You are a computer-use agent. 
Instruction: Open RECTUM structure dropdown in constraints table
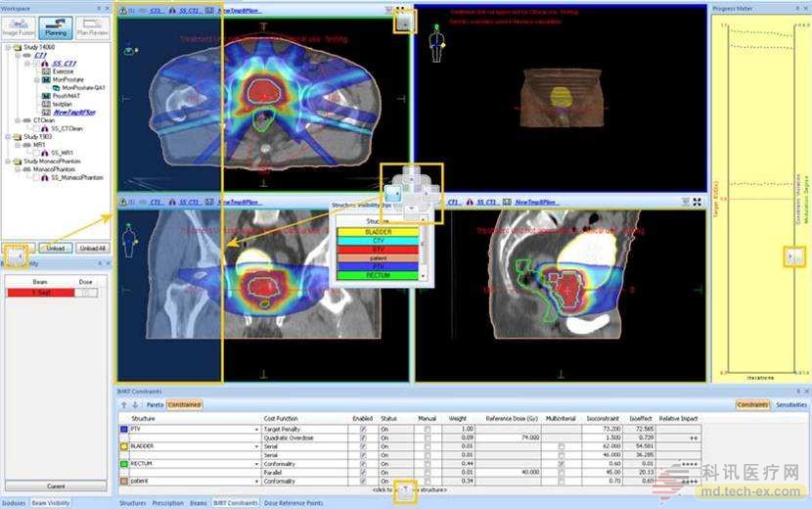[257, 464]
